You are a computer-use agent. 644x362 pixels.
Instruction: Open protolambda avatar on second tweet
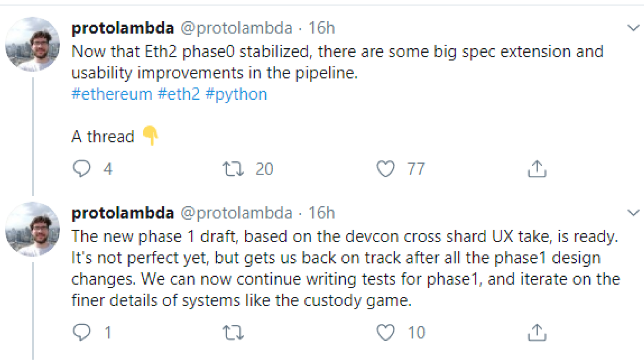(33, 229)
